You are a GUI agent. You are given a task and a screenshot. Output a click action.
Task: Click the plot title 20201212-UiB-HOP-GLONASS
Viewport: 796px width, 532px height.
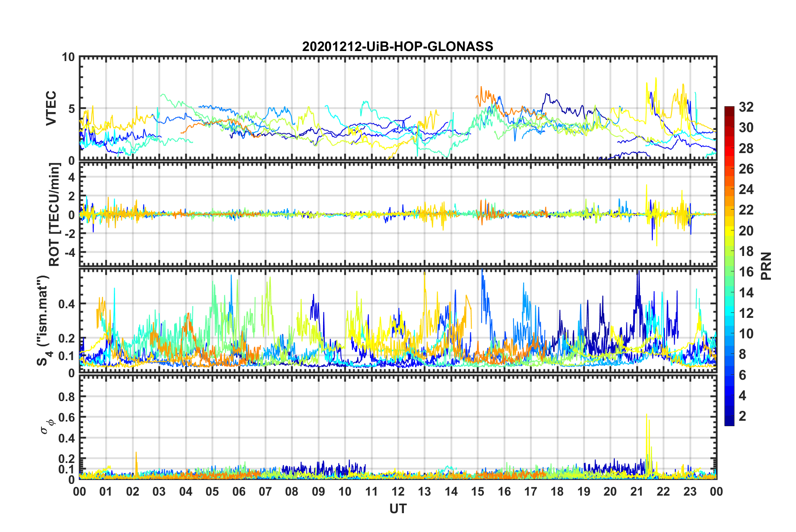coord(398,46)
